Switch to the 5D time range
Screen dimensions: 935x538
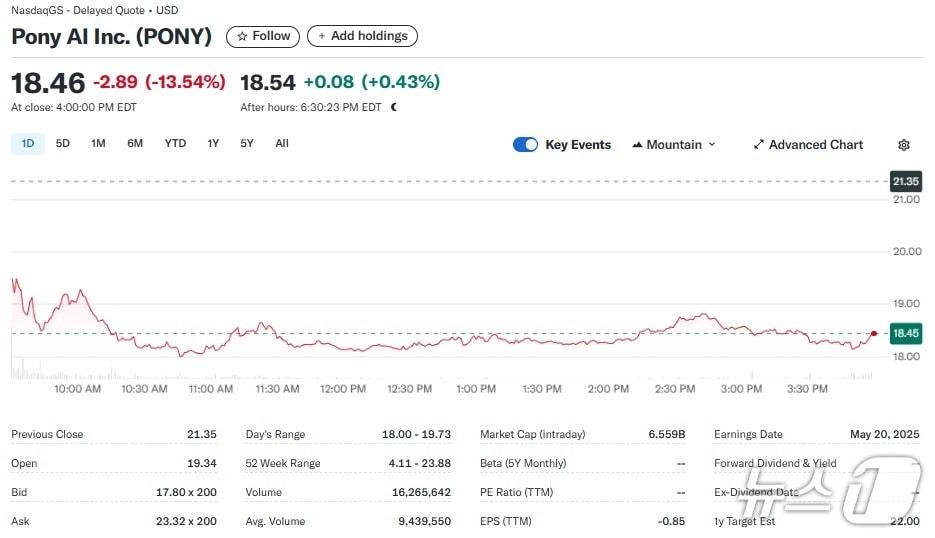63,144
